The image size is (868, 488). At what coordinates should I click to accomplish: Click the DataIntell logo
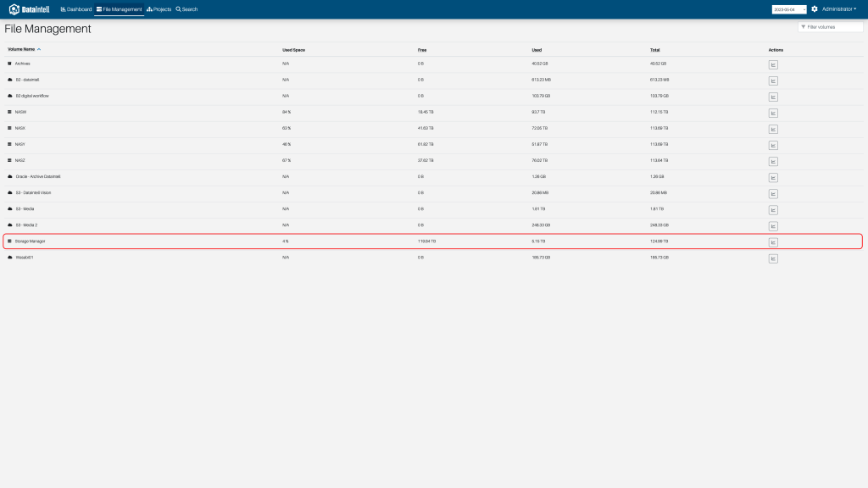coord(30,9)
